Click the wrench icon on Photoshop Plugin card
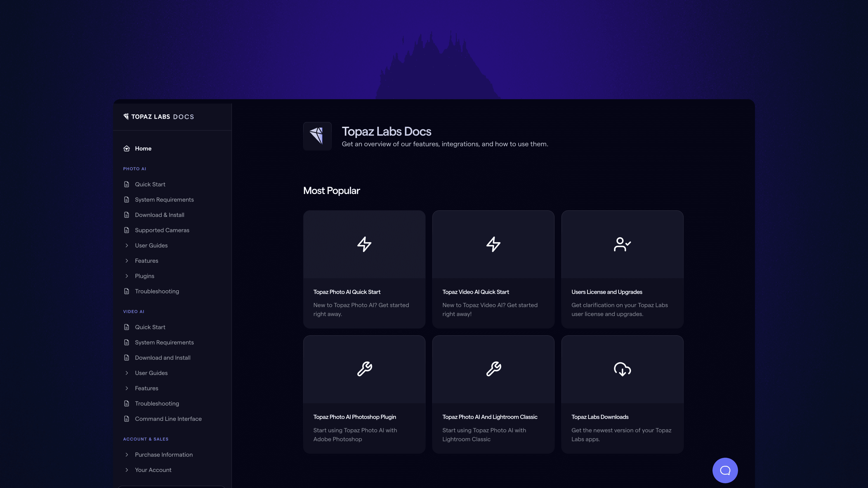Screen dimensions: 868x488 click(x=364, y=368)
